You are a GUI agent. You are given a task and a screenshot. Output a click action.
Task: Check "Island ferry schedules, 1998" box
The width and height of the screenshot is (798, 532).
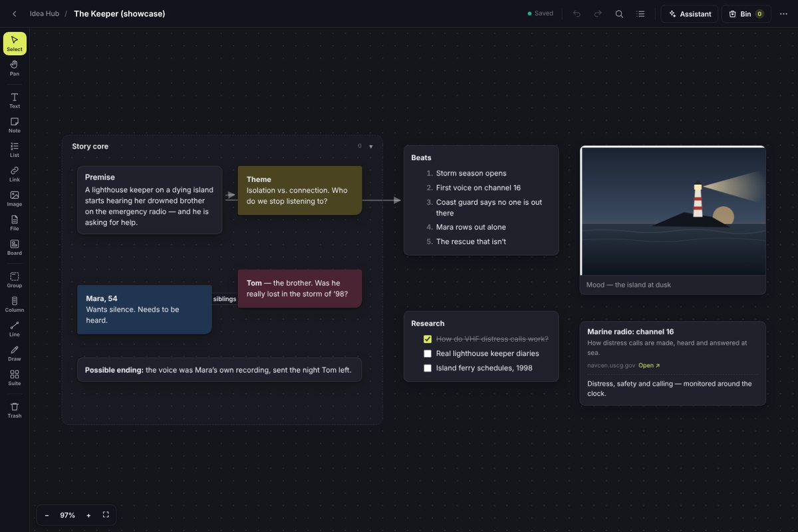(x=428, y=368)
